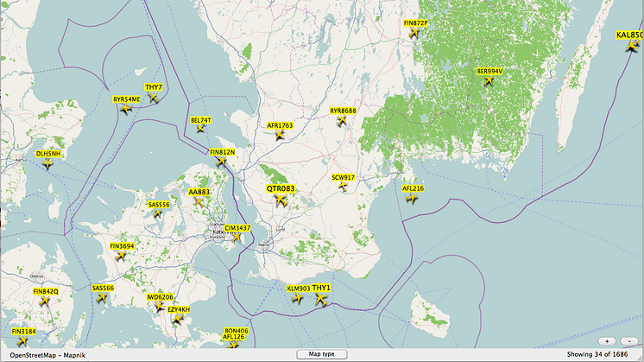Click the BEL74T flight label
644x362 pixels.
click(200, 120)
